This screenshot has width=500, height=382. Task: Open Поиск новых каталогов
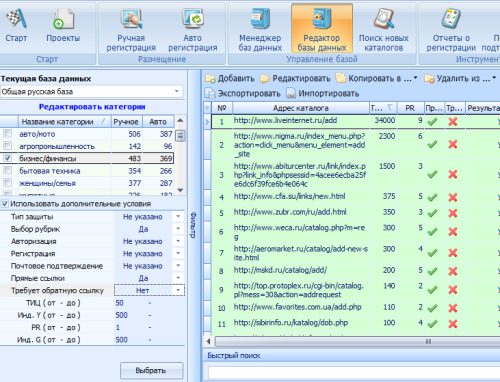point(383,30)
